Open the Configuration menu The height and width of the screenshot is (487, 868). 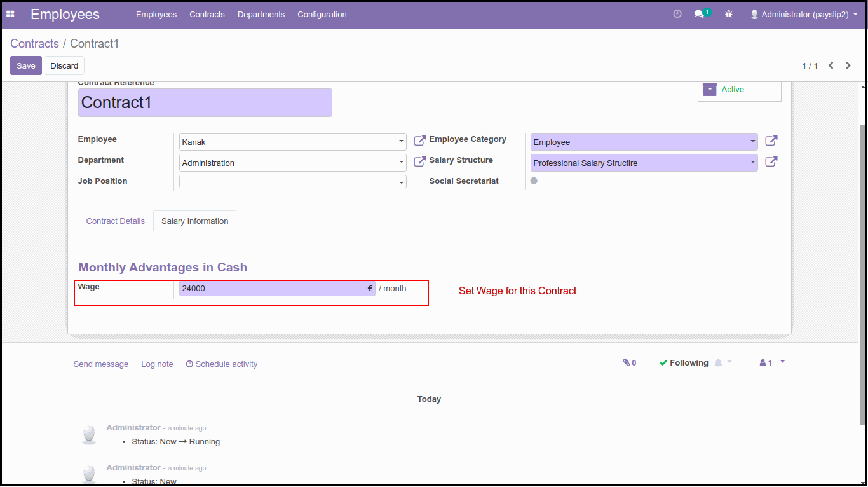322,14
